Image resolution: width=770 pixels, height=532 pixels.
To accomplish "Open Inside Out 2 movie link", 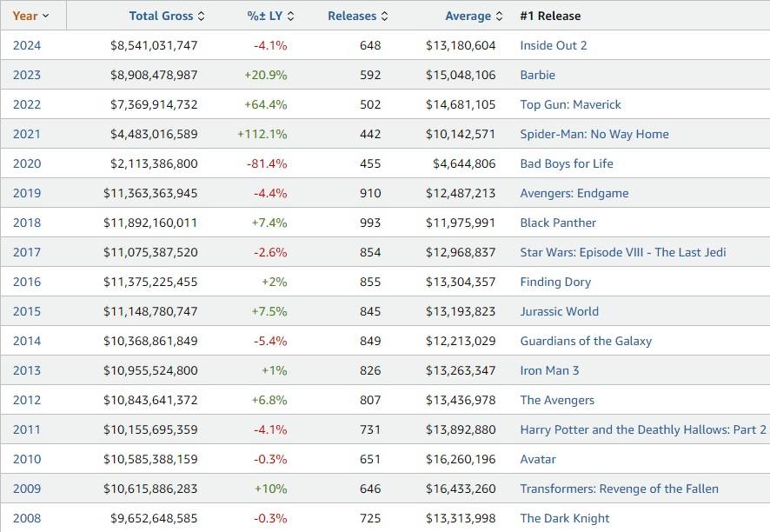I will click(x=554, y=45).
